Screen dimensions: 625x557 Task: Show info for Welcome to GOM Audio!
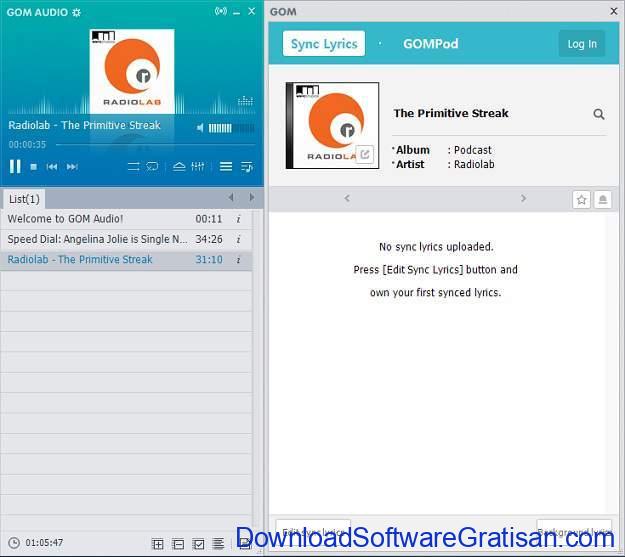(x=238, y=219)
